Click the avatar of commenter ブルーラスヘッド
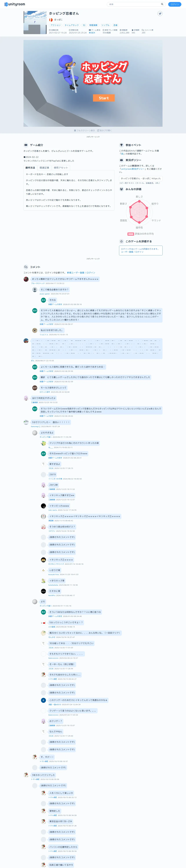Screen dimensions: 186x868 point(26,279)
